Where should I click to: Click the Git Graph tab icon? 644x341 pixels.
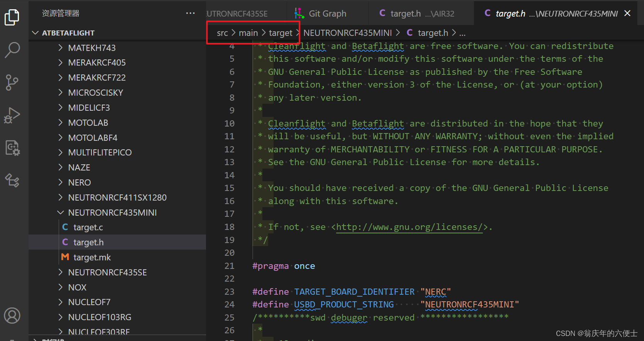click(x=299, y=14)
